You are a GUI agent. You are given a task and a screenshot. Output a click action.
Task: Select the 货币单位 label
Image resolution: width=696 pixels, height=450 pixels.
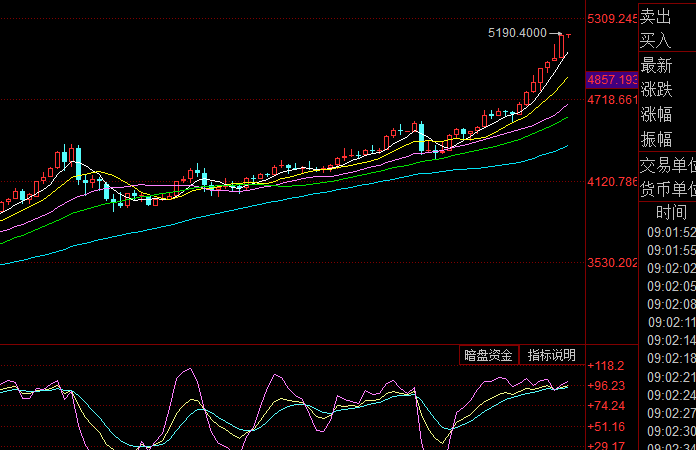(668, 189)
